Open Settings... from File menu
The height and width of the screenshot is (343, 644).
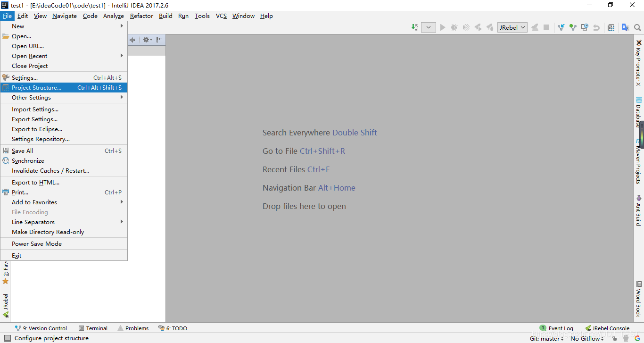(x=64, y=78)
